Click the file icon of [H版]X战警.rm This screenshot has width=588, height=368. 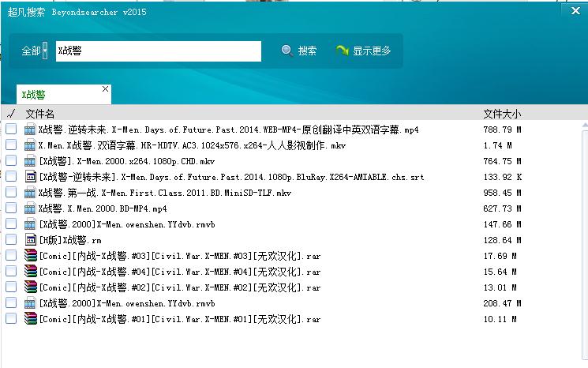click(x=30, y=240)
